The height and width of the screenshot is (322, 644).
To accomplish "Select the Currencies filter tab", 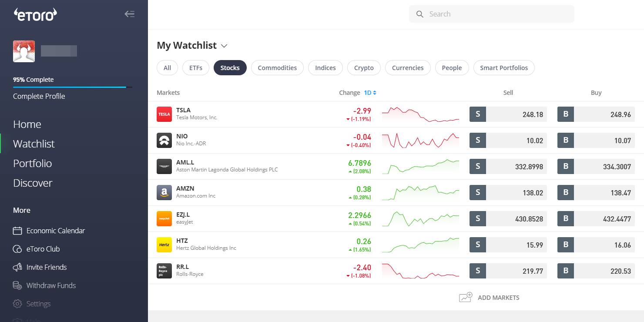I will pyautogui.click(x=408, y=68).
